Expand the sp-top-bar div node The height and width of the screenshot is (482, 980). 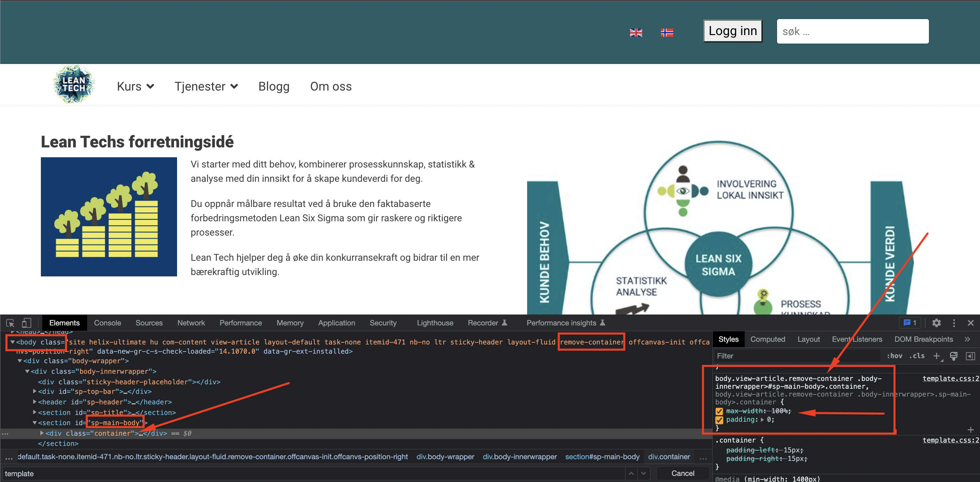tap(35, 391)
